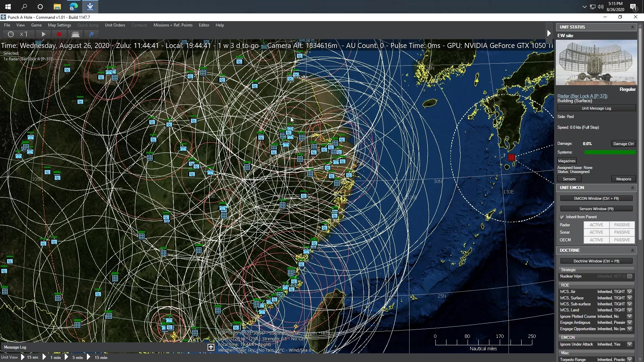Set Sonar to ACTIVE
This screenshot has width=644, height=362.
click(596, 232)
